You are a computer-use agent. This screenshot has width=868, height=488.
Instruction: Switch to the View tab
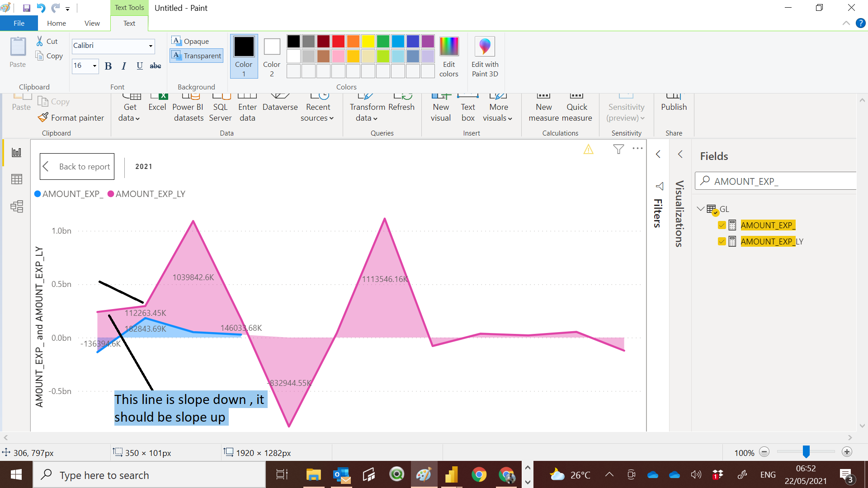point(92,23)
